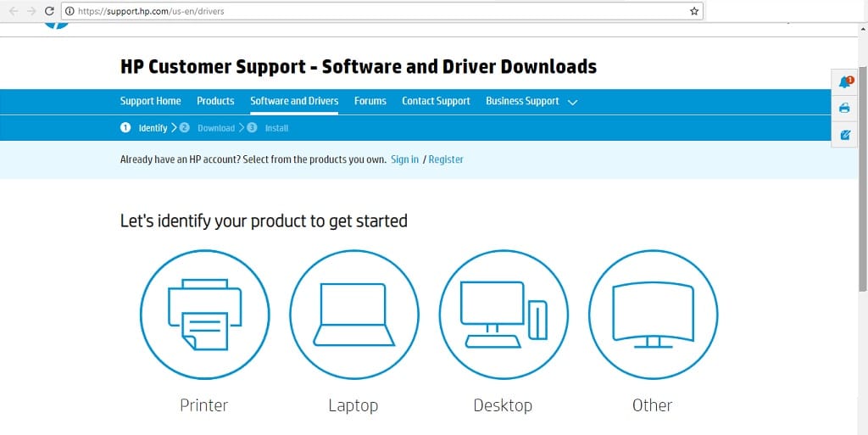The height and width of the screenshot is (435, 868).
Task: Pick the Desktop computer icon
Action: point(504,315)
